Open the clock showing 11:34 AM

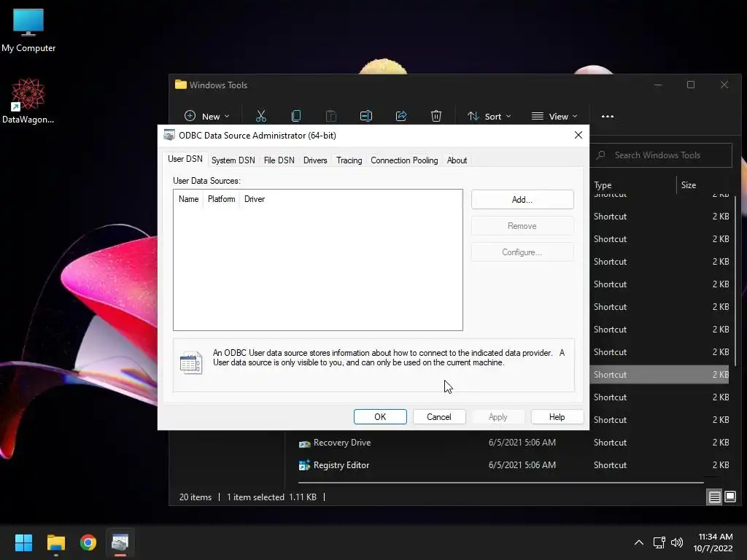pos(713,542)
